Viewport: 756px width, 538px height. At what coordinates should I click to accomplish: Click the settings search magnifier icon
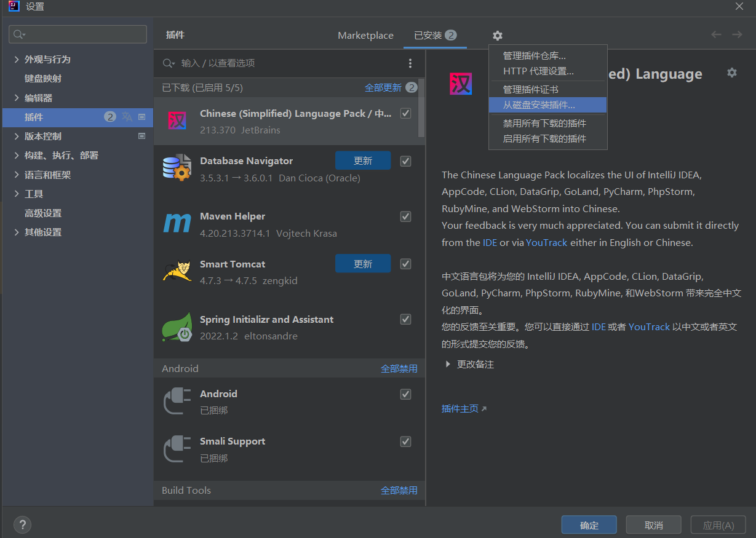point(20,34)
